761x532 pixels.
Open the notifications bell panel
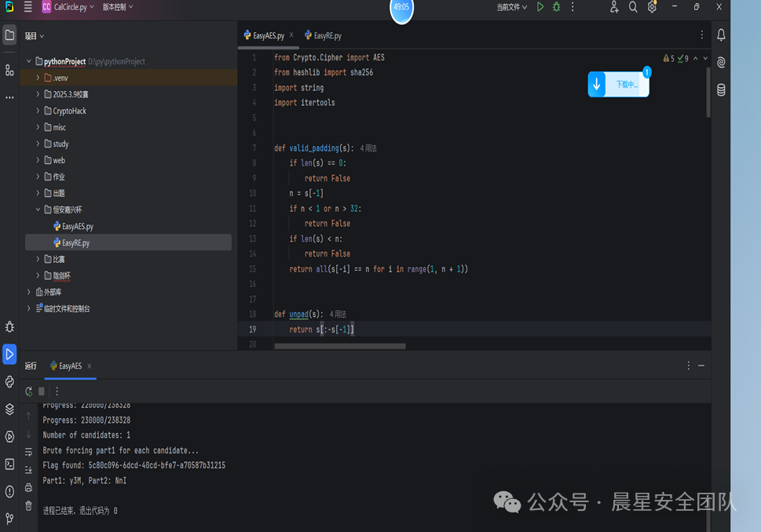point(721,35)
